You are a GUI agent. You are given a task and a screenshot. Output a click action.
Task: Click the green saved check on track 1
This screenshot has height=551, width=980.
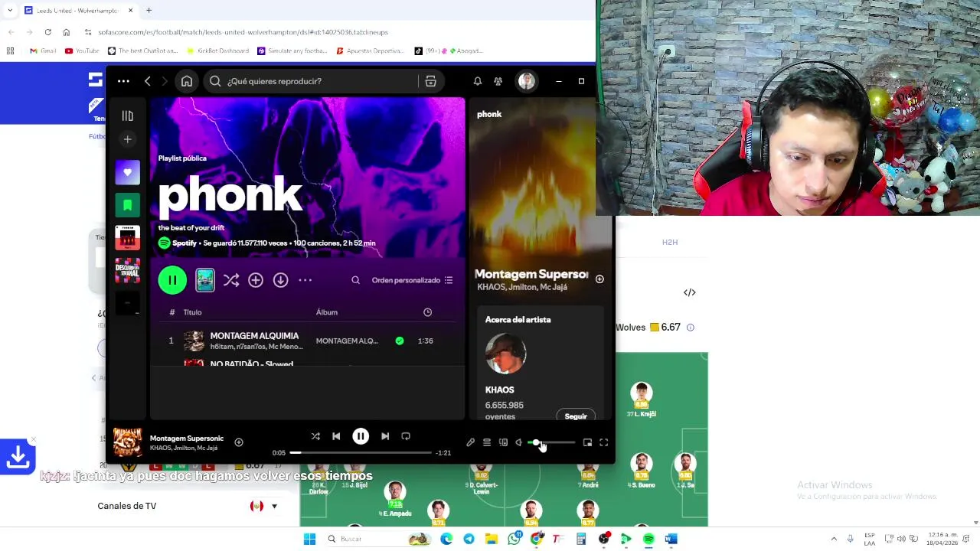[x=400, y=341]
